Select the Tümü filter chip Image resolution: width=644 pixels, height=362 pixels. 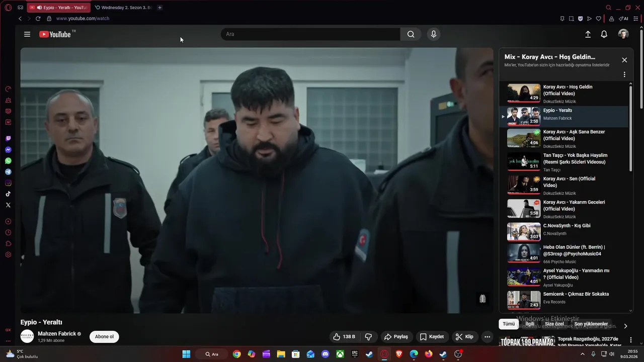[509, 324]
